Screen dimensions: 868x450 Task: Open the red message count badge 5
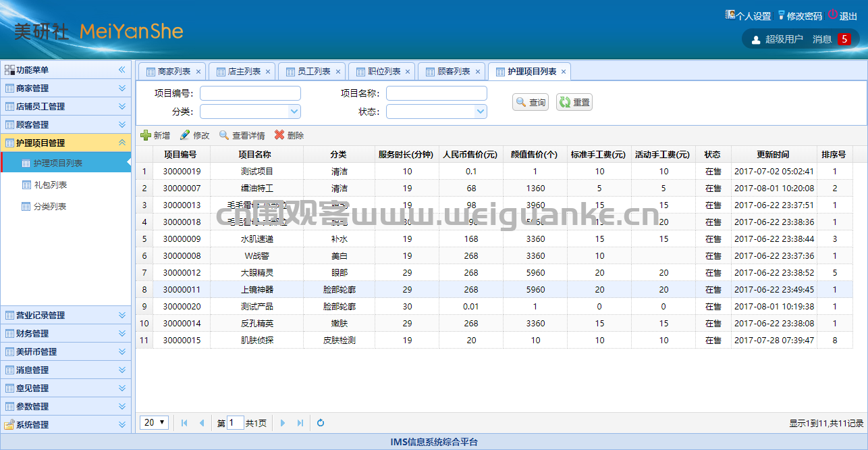844,39
